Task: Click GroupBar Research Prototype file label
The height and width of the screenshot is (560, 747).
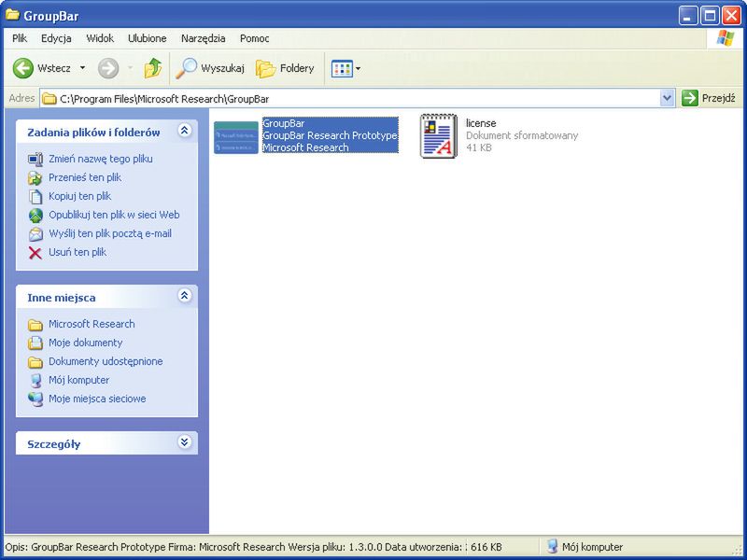Action: (330, 135)
